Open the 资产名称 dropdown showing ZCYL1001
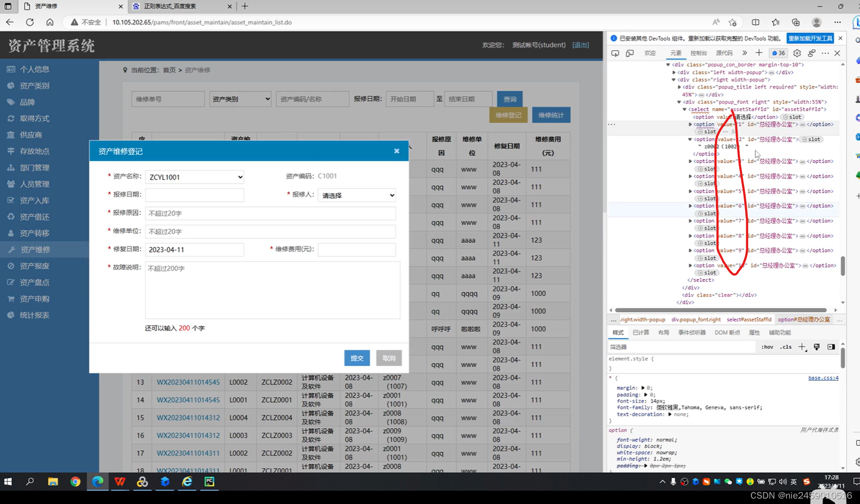 (x=194, y=177)
